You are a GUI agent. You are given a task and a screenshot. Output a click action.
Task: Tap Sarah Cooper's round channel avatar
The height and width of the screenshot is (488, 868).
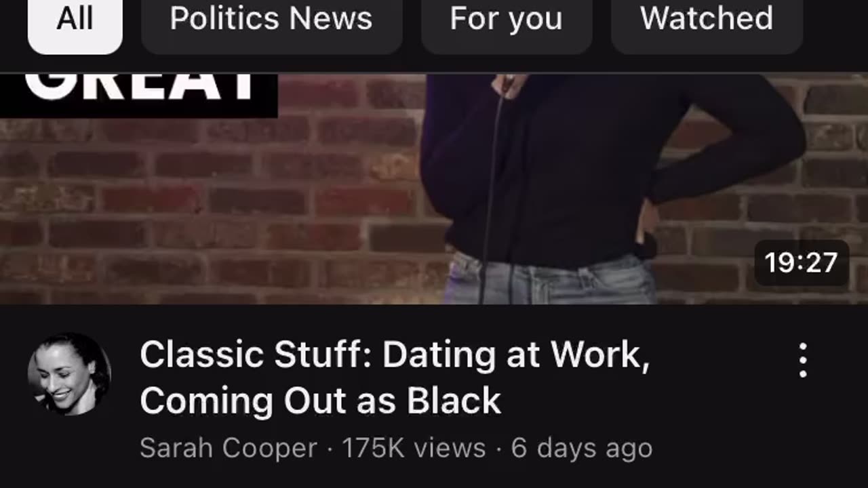tap(69, 373)
